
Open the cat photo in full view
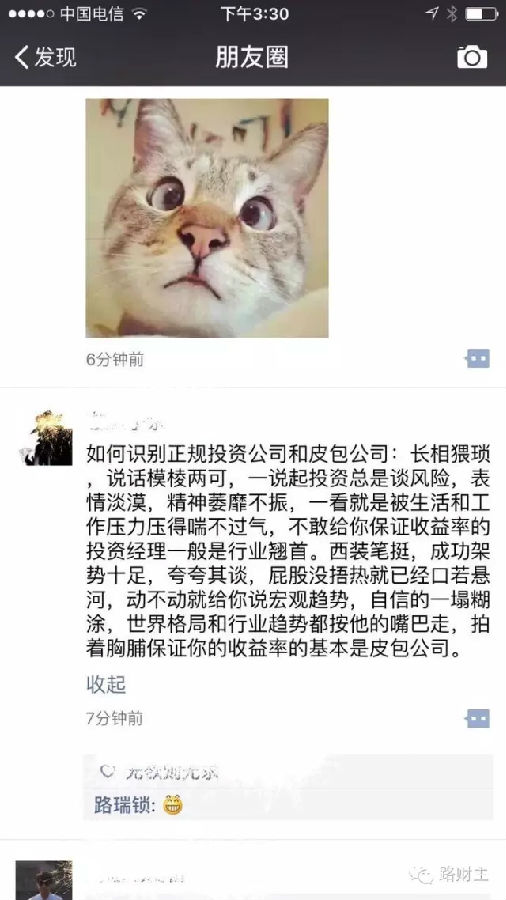click(207, 218)
